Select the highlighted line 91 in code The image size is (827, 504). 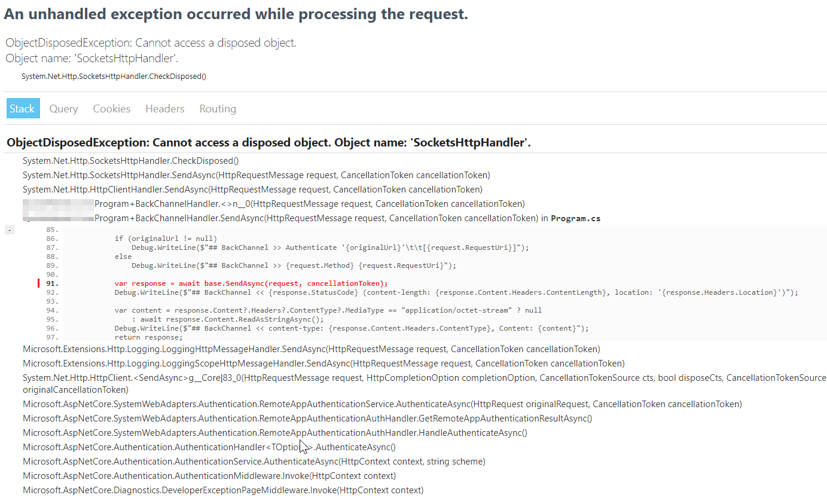tap(251, 283)
